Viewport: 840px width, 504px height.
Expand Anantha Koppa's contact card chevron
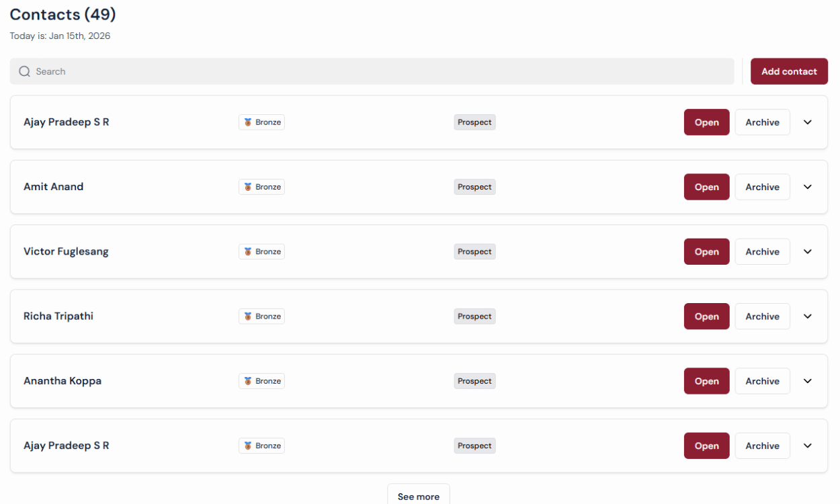tap(808, 381)
